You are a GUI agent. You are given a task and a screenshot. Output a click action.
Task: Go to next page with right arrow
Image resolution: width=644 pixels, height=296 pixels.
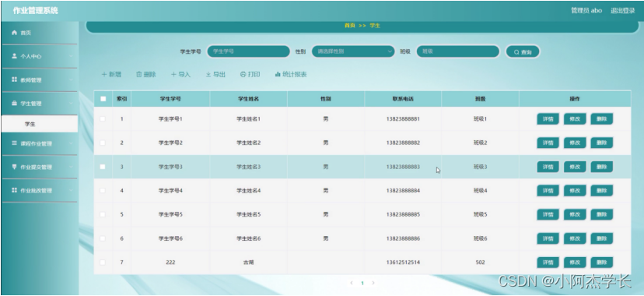coord(373,283)
